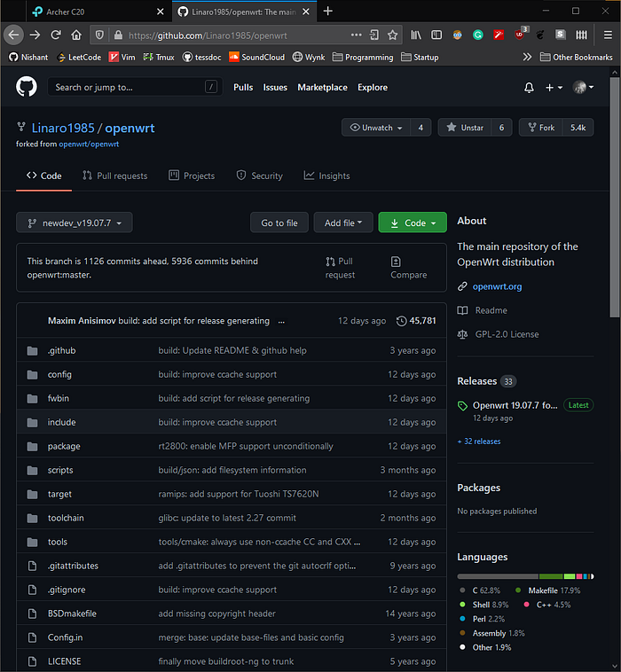Open the commit history clock icon showing 45,781
This screenshot has height=672, width=621.
(x=401, y=321)
